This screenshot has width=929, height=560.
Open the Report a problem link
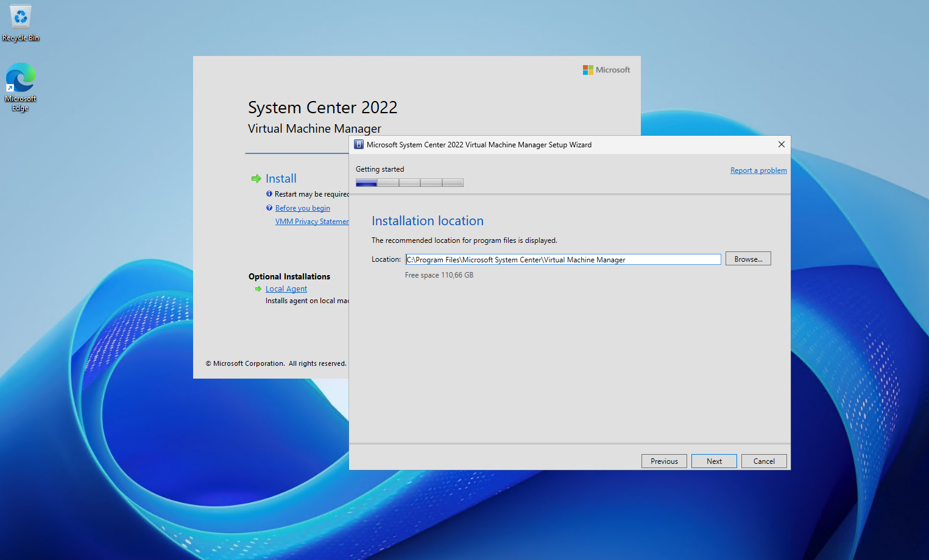pyautogui.click(x=758, y=170)
